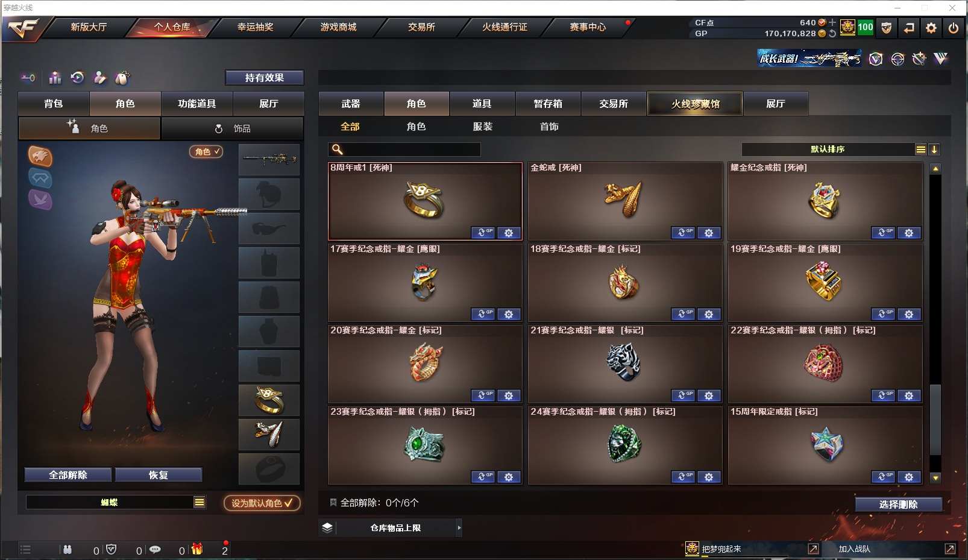Click the 全部解除 button
This screenshot has width=968, height=560.
coord(68,475)
